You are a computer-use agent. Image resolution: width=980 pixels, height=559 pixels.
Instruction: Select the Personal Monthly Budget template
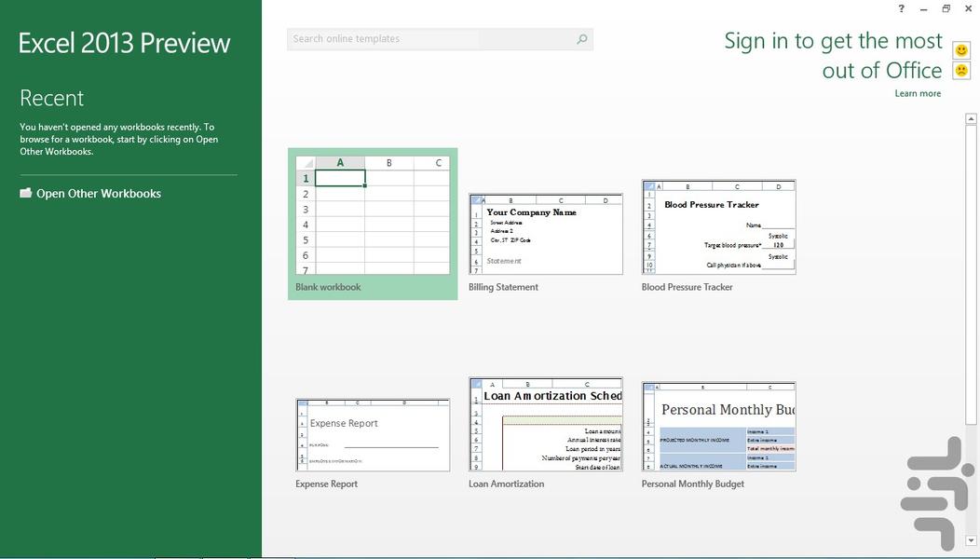(x=718, y=427)
